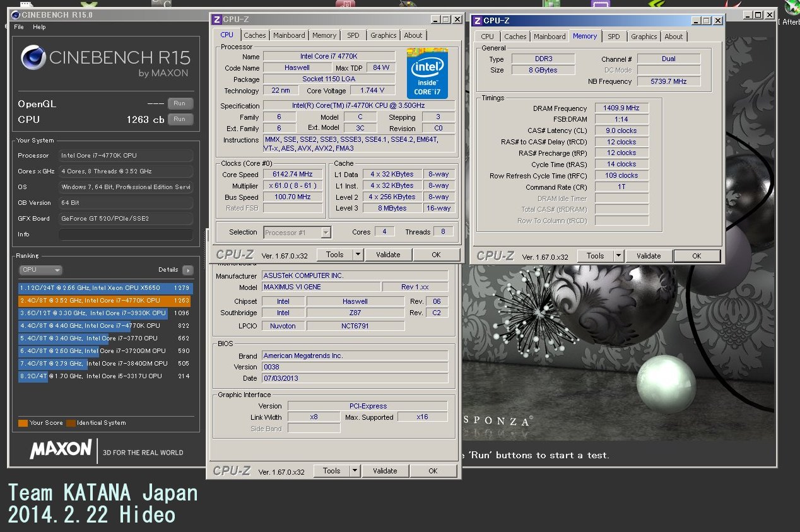
Task: Select the i7-3840QM ranking row
Action: coord(105,364)
